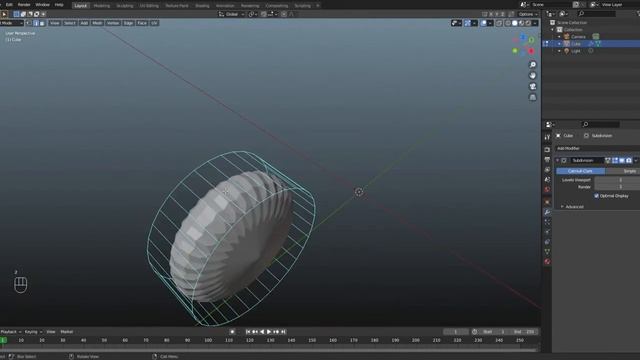Open the viewport Add menu
The image size is (640, 360).
pyautogui.click(x=84, y=23)
